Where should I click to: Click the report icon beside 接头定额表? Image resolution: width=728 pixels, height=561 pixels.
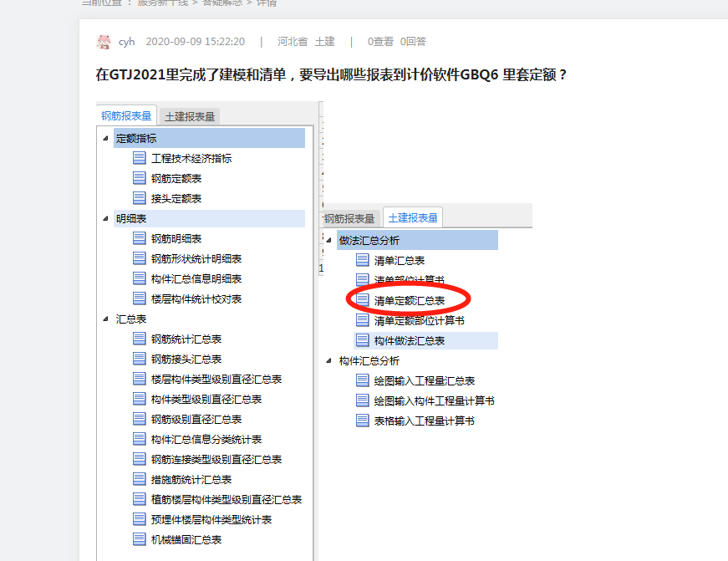140,198
